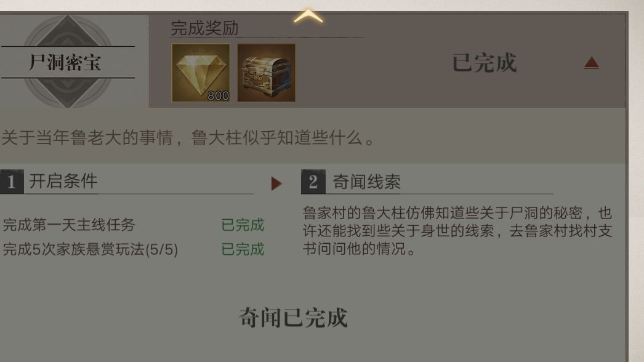
Task: Open the 奇闻线索 section heading
Action: coord(366,182)
